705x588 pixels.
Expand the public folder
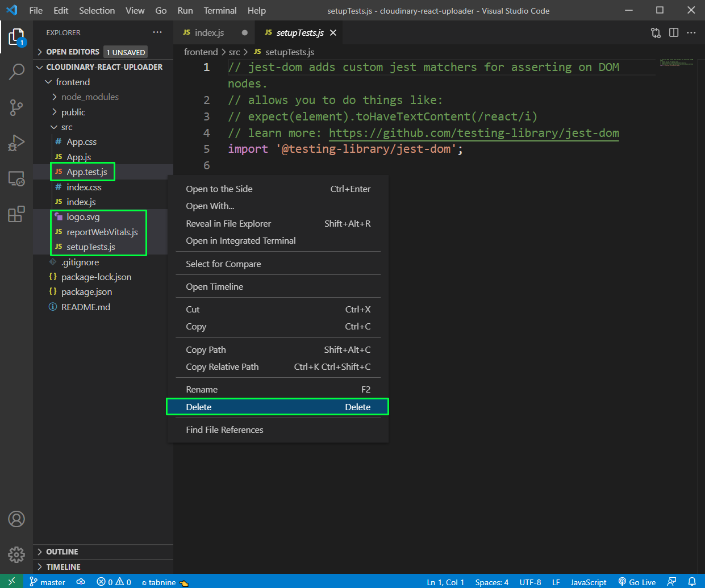click(x=103, y=112)
